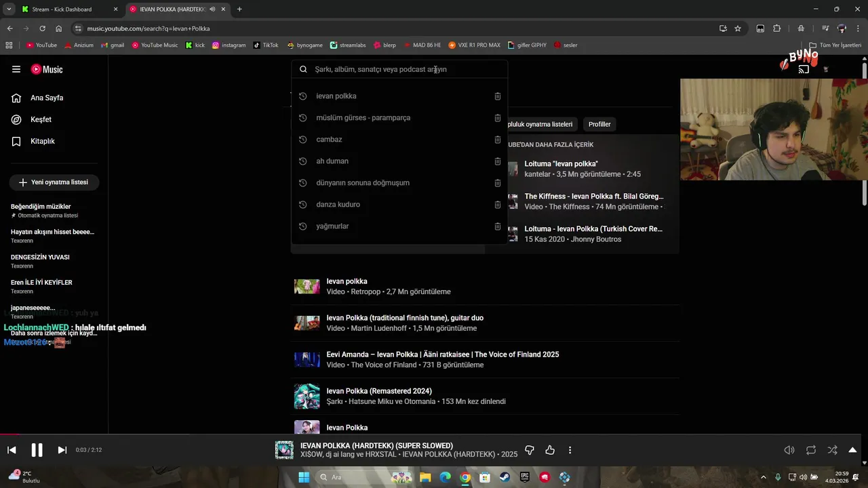Open Epic Games from taskbar
The image size is (868, 488).
click(x=525, y=477)
